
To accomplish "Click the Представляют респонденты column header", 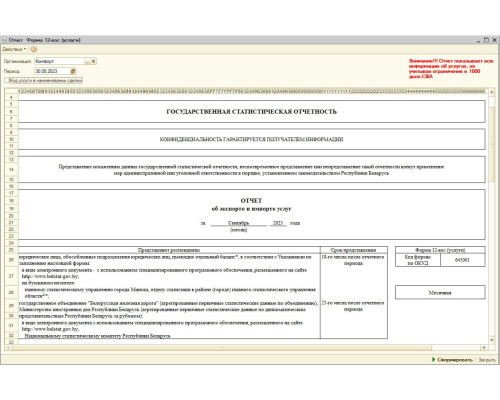I will click(x=169, y=250).
